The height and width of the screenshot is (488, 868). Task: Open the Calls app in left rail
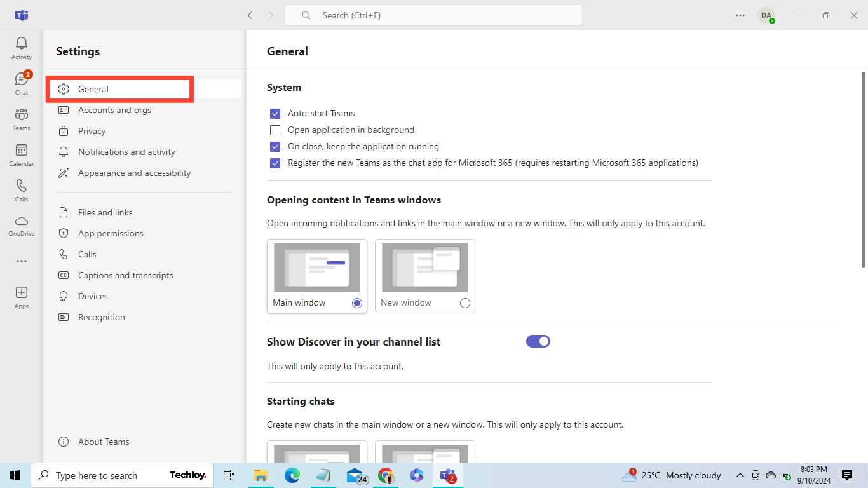pos(22,191)
